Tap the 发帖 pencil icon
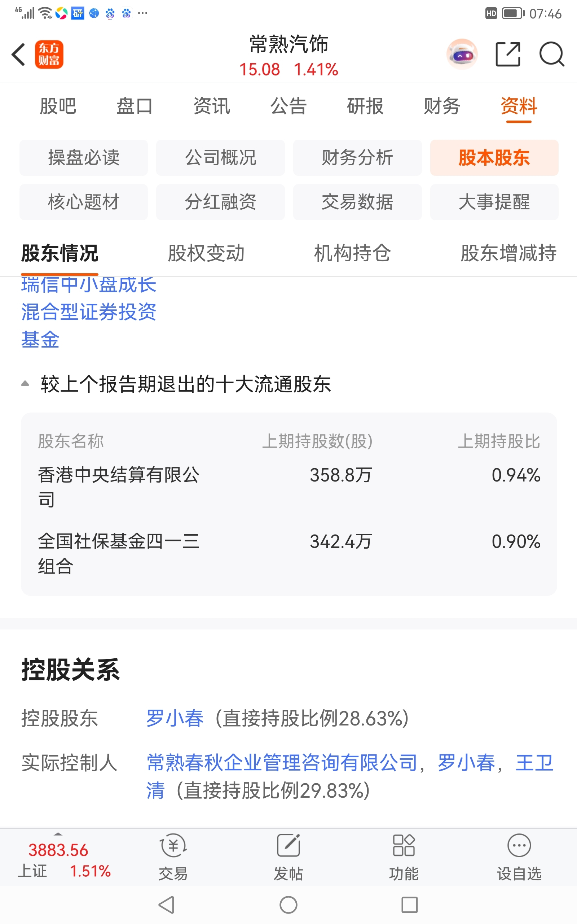 pyautogui.click(x=288, y=846)
